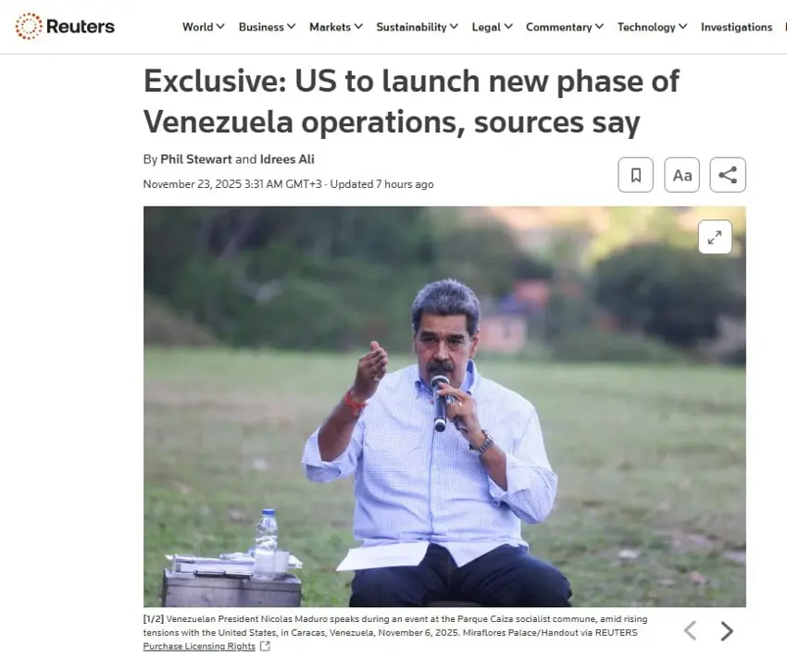Open text size options with the Aa button
The image size is (787, 672).
click(681, 175)
